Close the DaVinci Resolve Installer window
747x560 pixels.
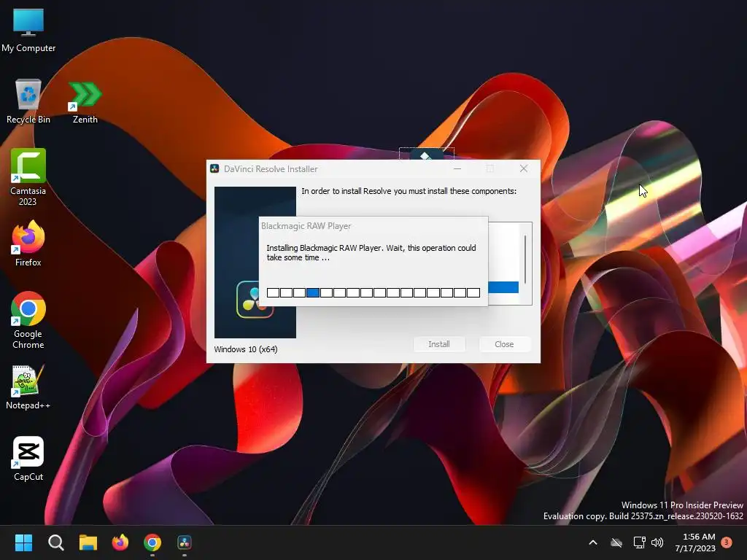pyautogui.click(x=524, y=168)
